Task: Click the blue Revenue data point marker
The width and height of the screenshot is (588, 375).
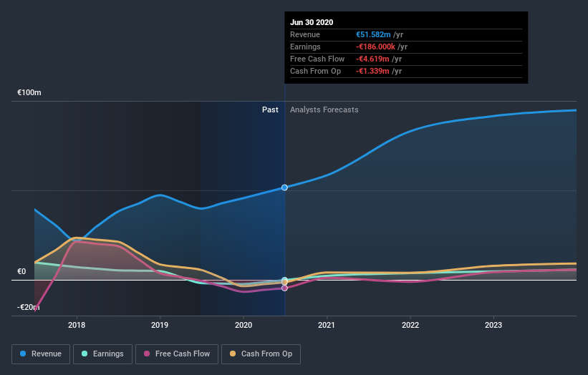Action: click(284, 187)
